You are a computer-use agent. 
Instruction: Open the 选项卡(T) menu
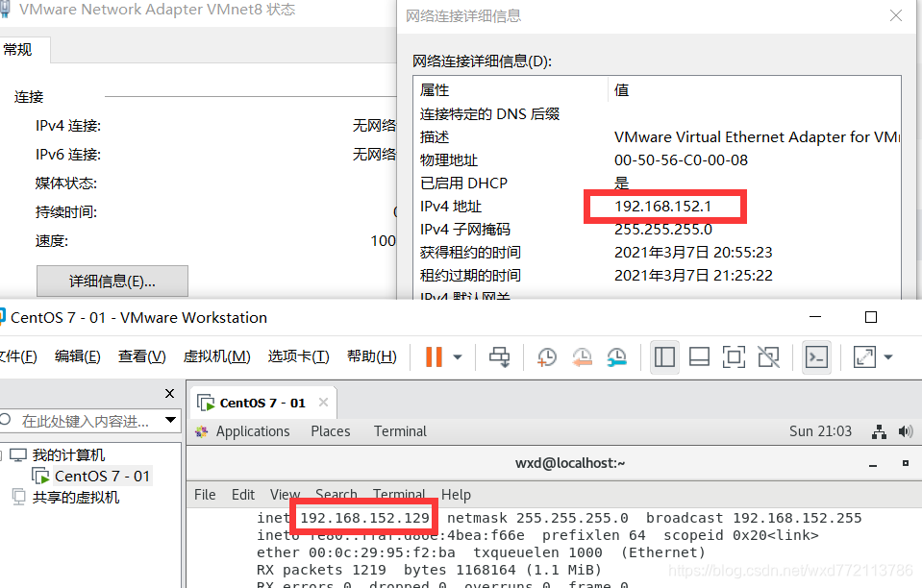(x=299, y=356)
